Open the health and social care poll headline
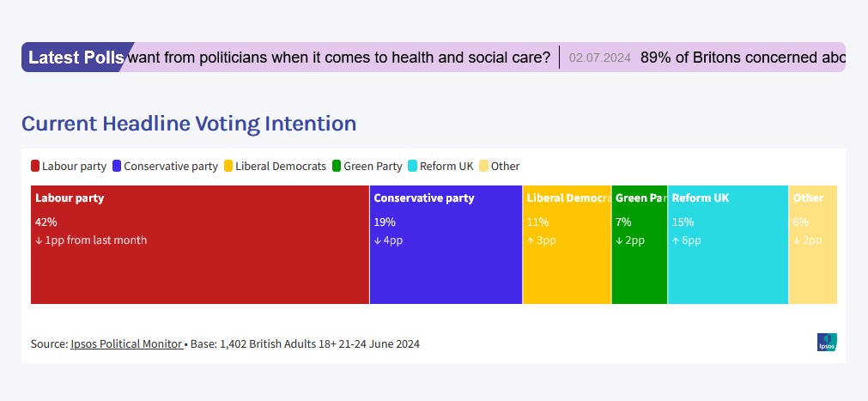 [x=339, y=58]
